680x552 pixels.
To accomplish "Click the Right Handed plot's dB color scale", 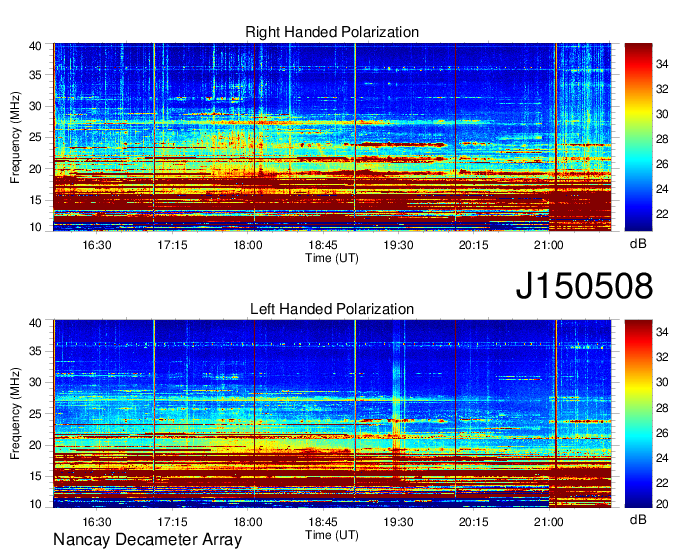I will click(x=638, y=137).
